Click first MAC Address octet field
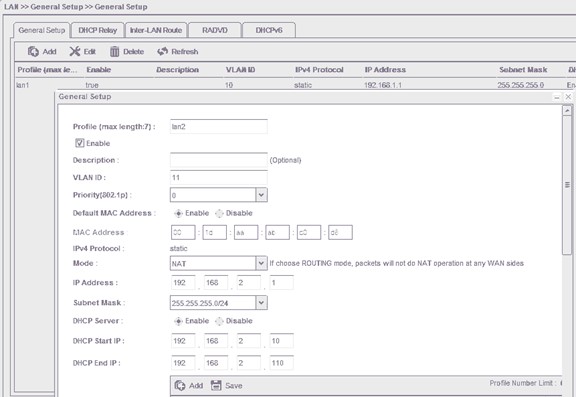This screenshot has width=576, height=397. [183, 232]
